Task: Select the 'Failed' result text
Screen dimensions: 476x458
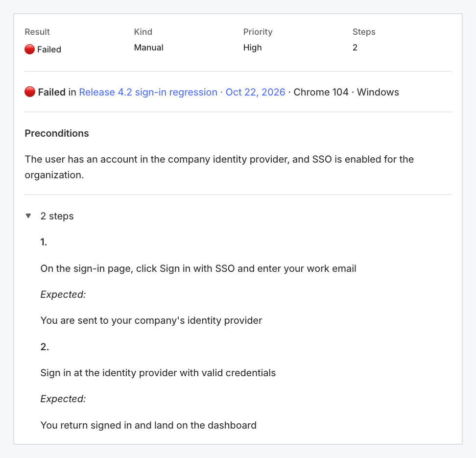Action: tap(49, 49)
